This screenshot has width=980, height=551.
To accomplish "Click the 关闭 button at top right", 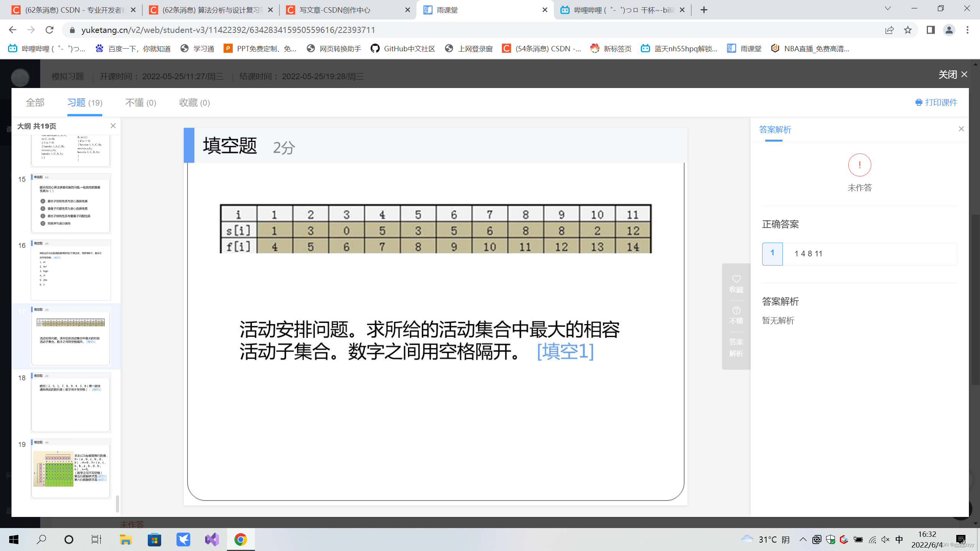I will point(952,75).
